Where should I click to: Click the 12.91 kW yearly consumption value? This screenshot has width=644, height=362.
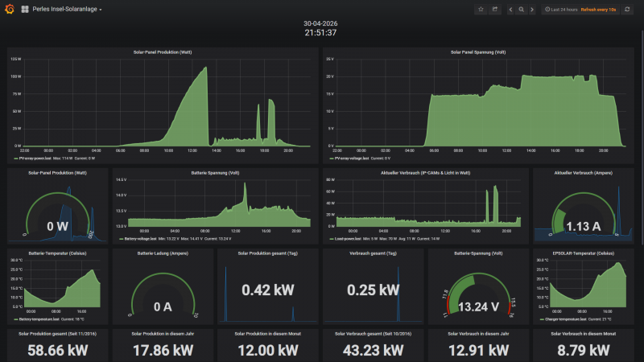pos(478,350)
